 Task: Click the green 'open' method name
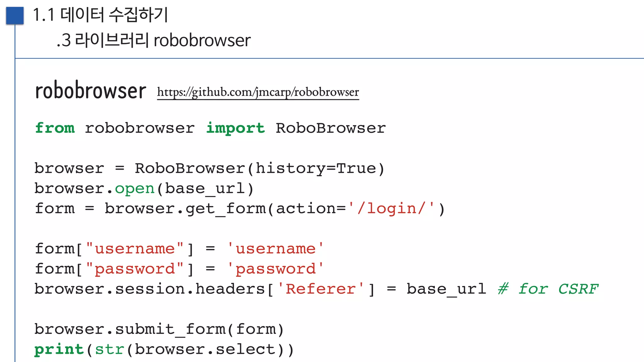135,189
